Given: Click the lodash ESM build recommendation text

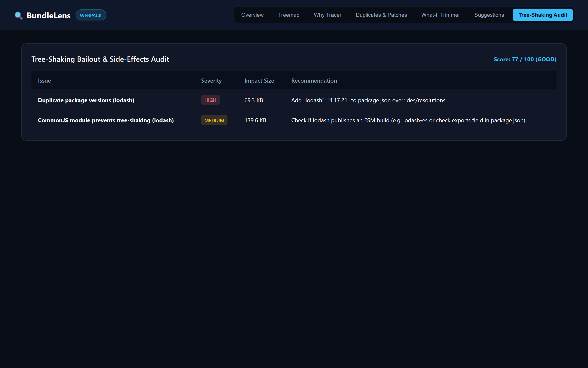Looking at the screenshot, I should click(409, 120).
